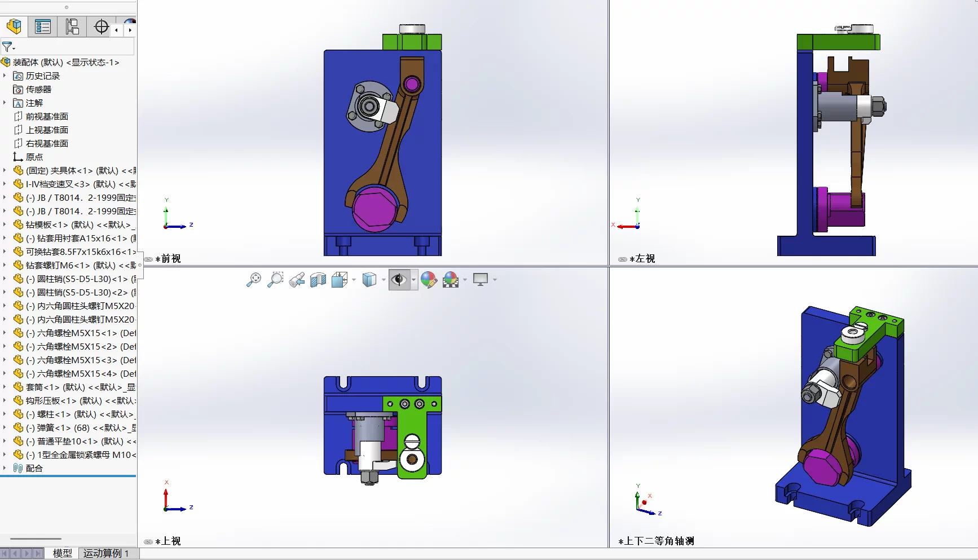
Task: Select the 原点 origin item
Action: [x=28, y=157]
